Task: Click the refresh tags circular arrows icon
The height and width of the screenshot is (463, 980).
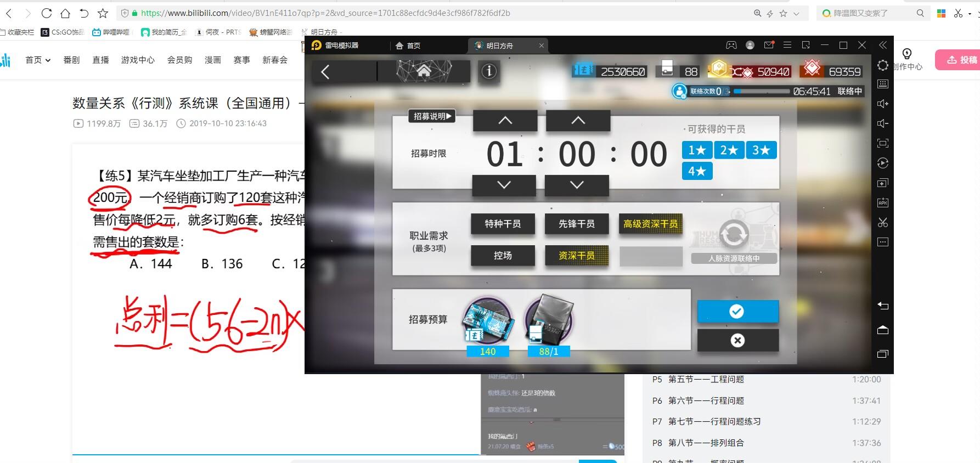Action: coord(734,234)
